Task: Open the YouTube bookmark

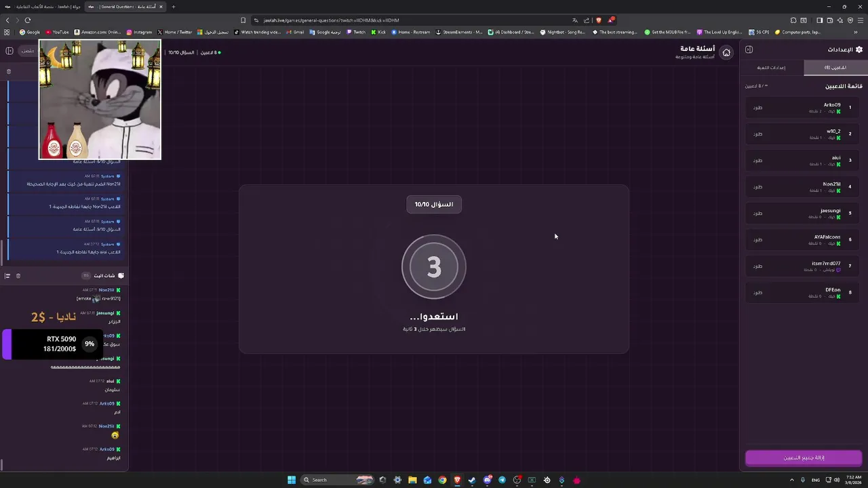Action: (x=58, y=32)
